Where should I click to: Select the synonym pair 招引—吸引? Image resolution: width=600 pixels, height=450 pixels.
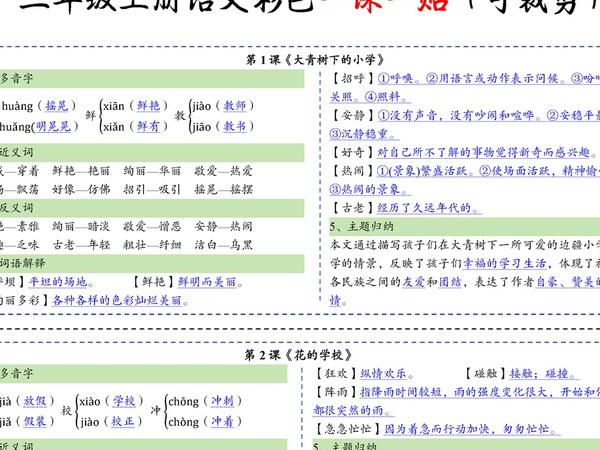152,189
